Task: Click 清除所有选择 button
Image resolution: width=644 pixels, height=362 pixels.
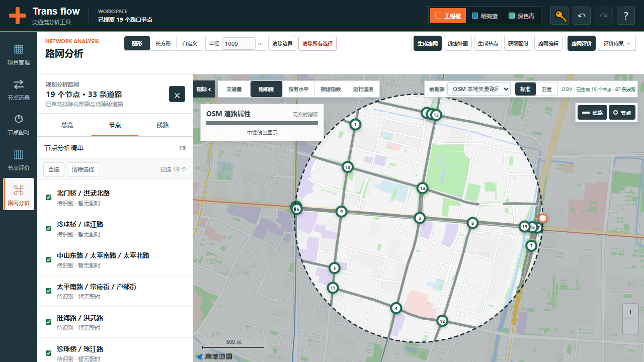Action: [x=317, y=44]
